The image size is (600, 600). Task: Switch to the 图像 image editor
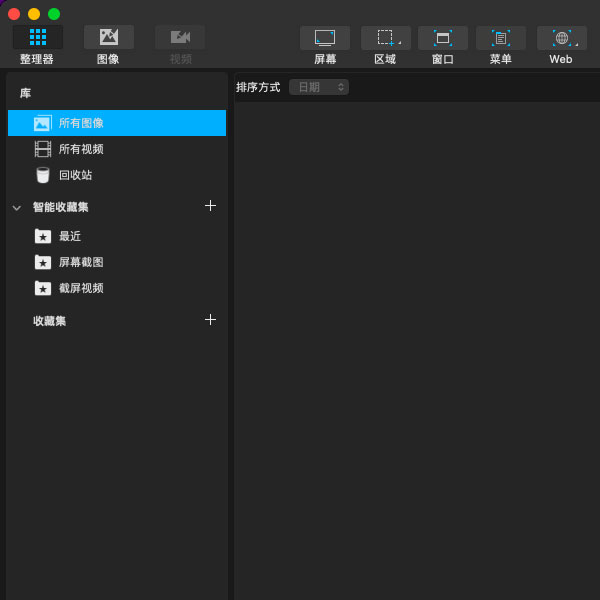109,37
